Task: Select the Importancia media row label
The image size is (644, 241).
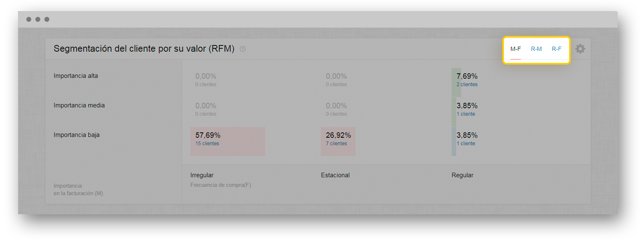Action: point(79,105)
